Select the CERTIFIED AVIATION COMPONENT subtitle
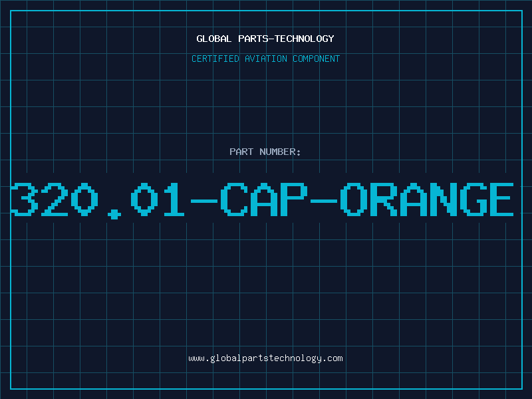 click(x=265, y=59)
